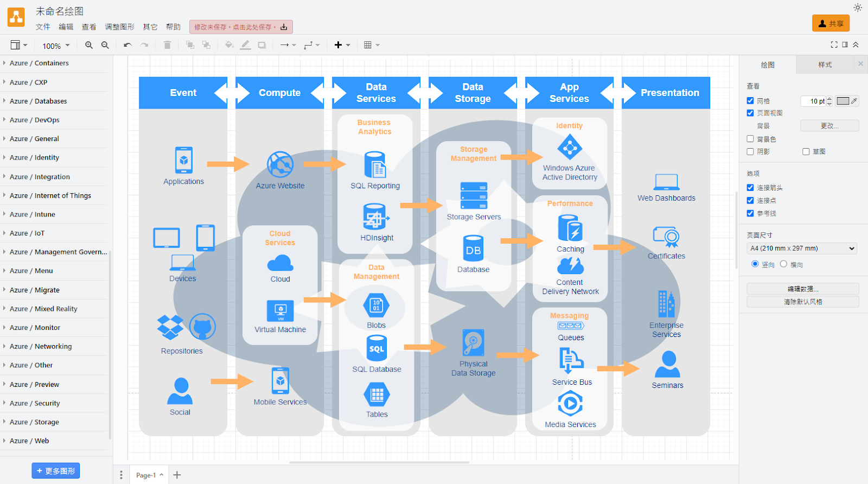Enable the 阴影 checkbox
The width and height of the screenshot is (868, 484).
pos(750,151)
